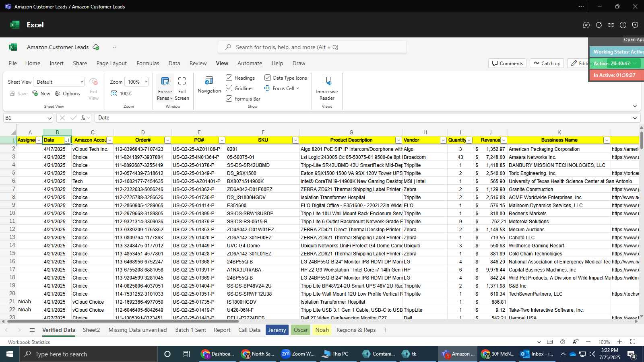This screenshot has width=644, height=362.
Task: Open the Home ribbon tab
Action: tap(33, 63)
